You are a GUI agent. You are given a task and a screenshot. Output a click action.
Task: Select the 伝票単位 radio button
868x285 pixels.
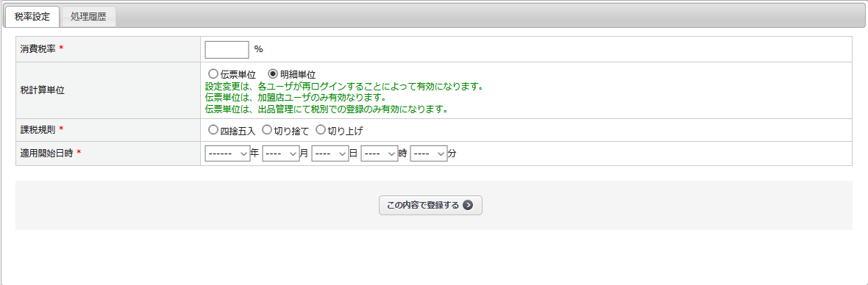click(213, 73)
